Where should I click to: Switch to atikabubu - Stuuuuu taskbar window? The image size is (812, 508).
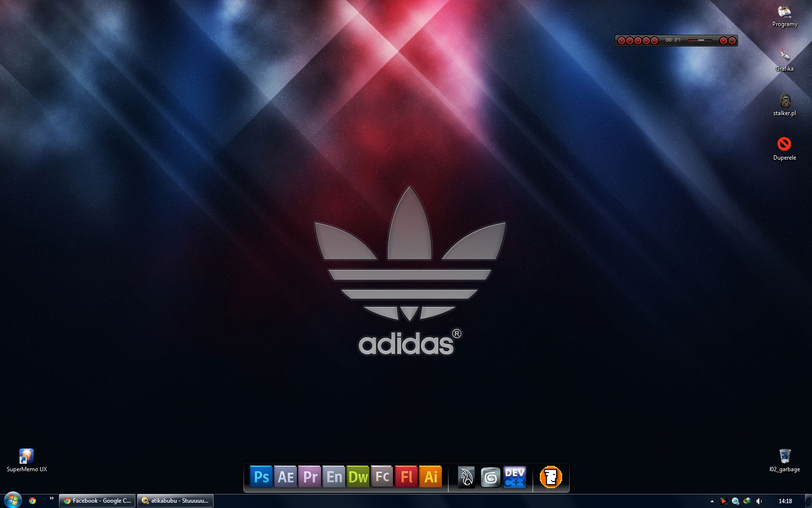[175, 501]
